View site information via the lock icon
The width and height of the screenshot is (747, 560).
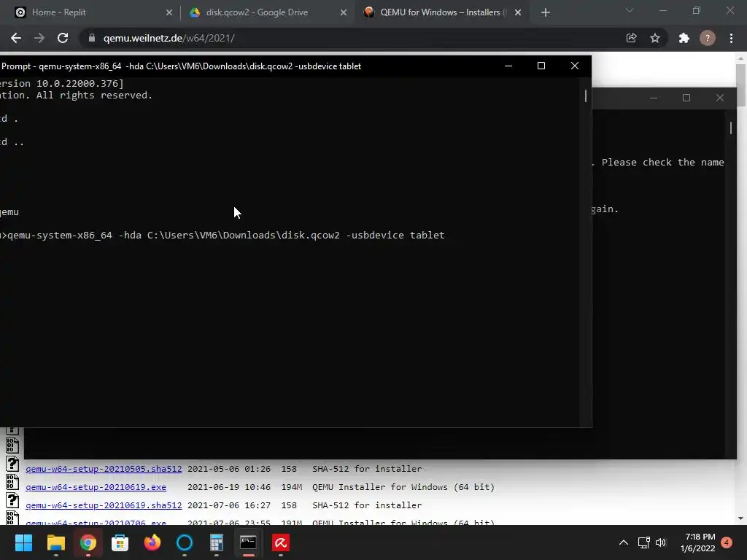(92, 38)
